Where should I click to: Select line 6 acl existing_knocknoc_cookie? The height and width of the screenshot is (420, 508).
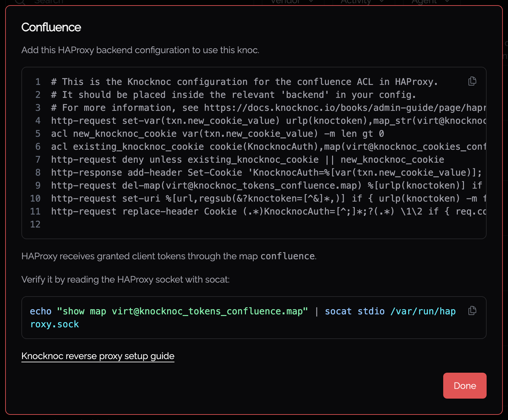coord(269,146)
